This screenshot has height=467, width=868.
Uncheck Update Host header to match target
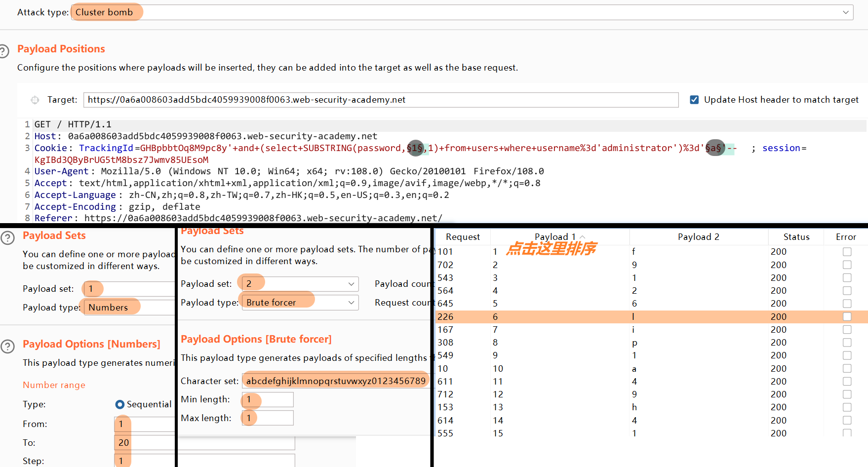694,99
